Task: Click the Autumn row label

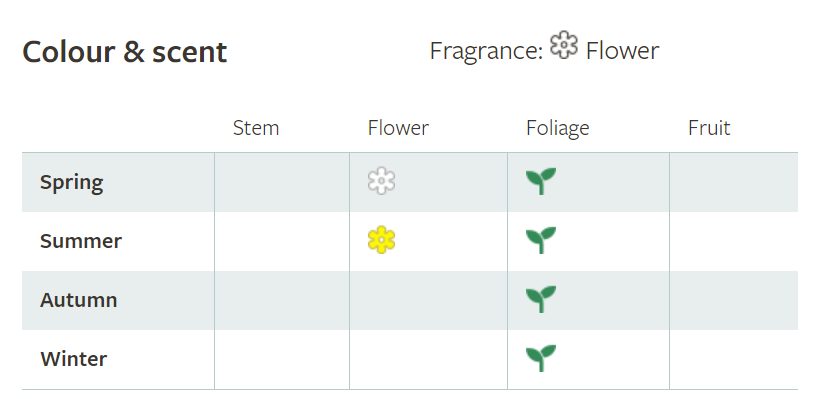Action: coord(79,300)
